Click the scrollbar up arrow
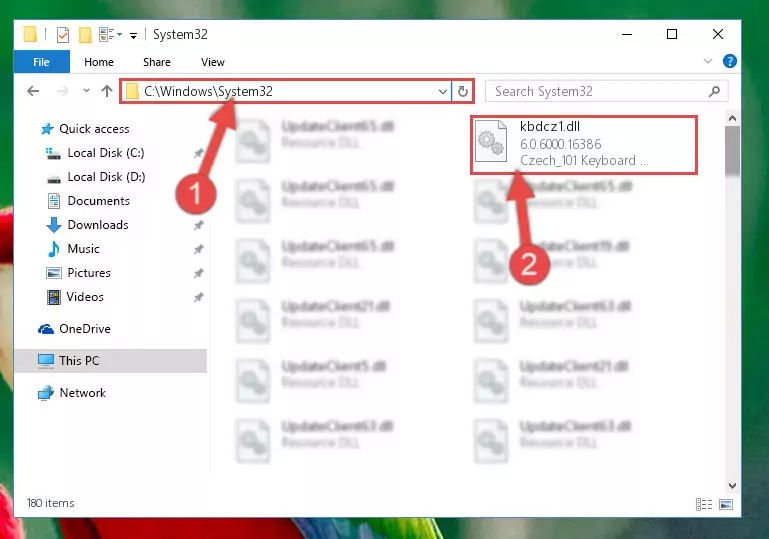The image size is (769, 539). [x=732, y=118]
